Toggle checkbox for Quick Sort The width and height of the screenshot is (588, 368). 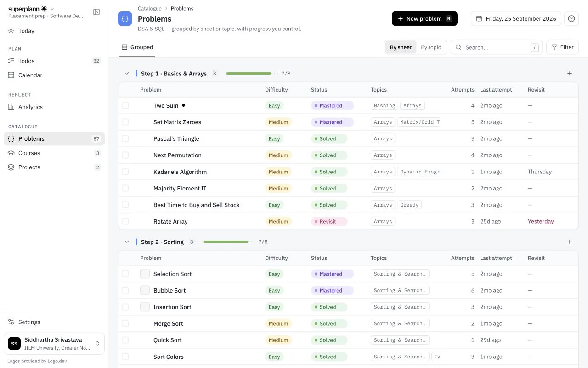pos(125,340)
